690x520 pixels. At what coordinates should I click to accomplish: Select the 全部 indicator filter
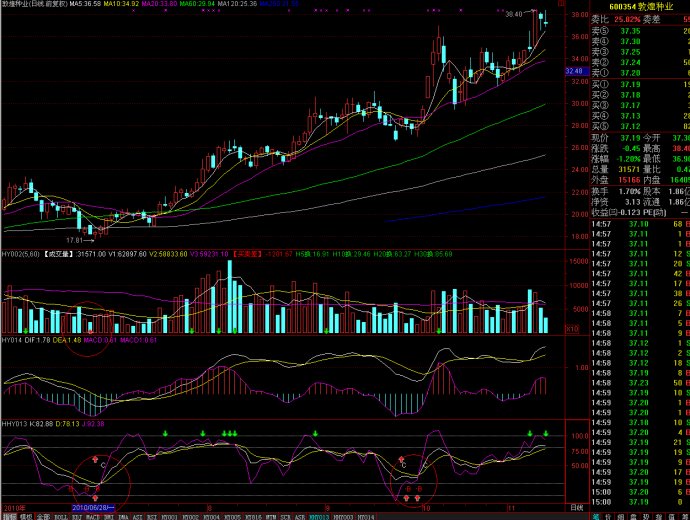coord(43,516)
